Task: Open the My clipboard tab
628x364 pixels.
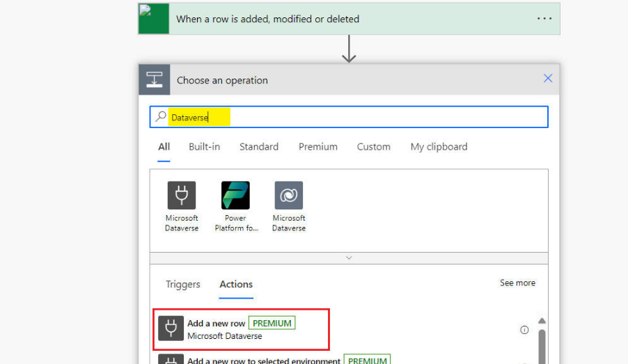Action: [439, 147]
